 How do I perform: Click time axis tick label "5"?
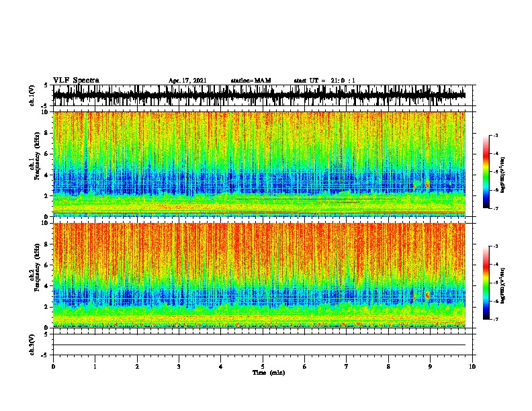tap(263, 367)
